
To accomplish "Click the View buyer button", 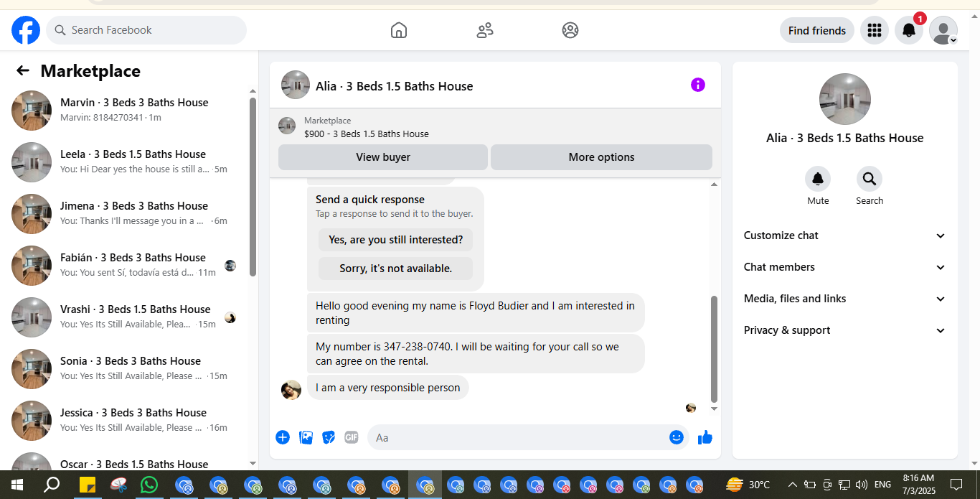I will (383, 157).
